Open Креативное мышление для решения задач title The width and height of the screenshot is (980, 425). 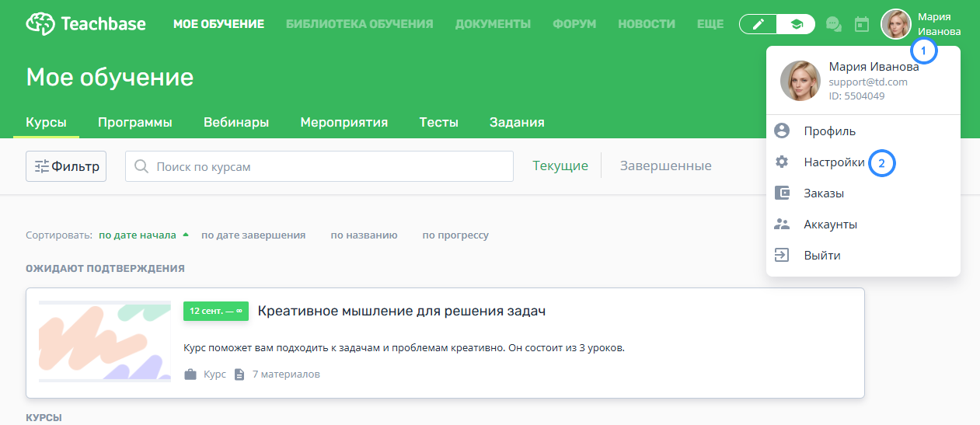(402, 312)
